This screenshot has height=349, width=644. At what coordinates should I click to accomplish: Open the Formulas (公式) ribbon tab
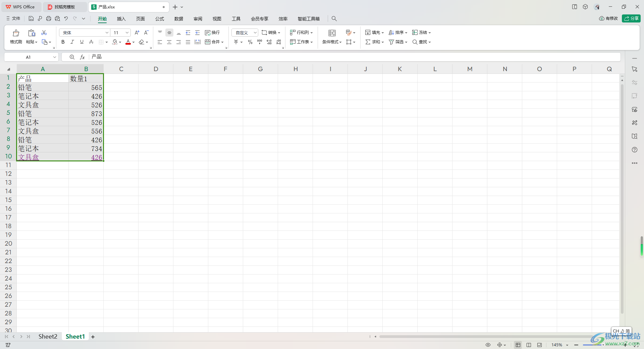click(160, 19)
